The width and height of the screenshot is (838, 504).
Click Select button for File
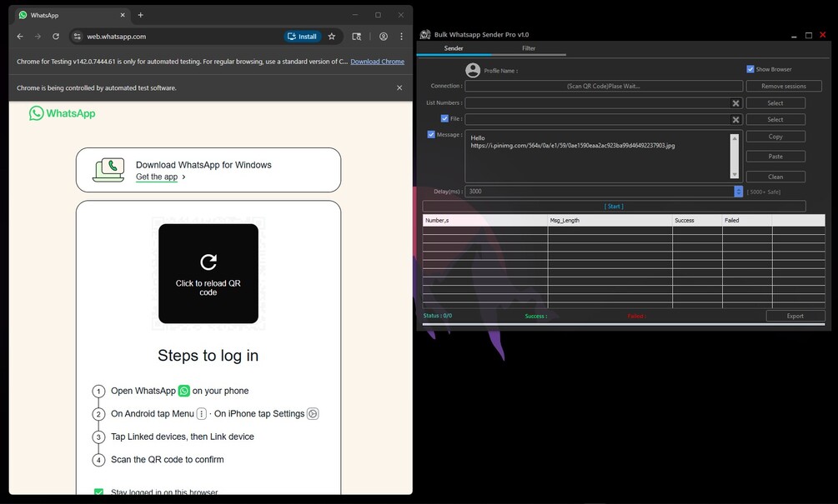point(775,120)
